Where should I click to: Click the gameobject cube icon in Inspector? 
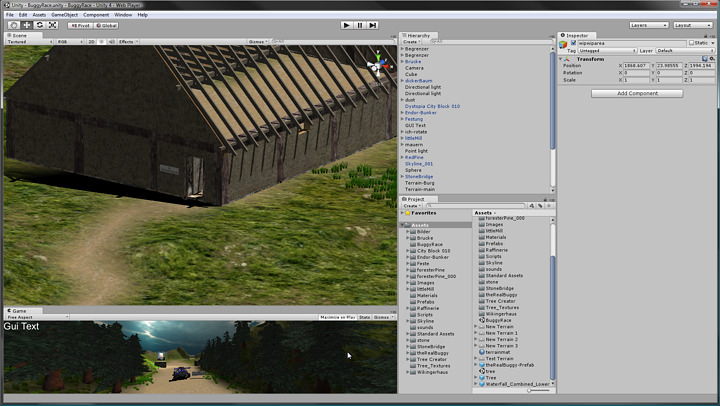click(563, 45)
